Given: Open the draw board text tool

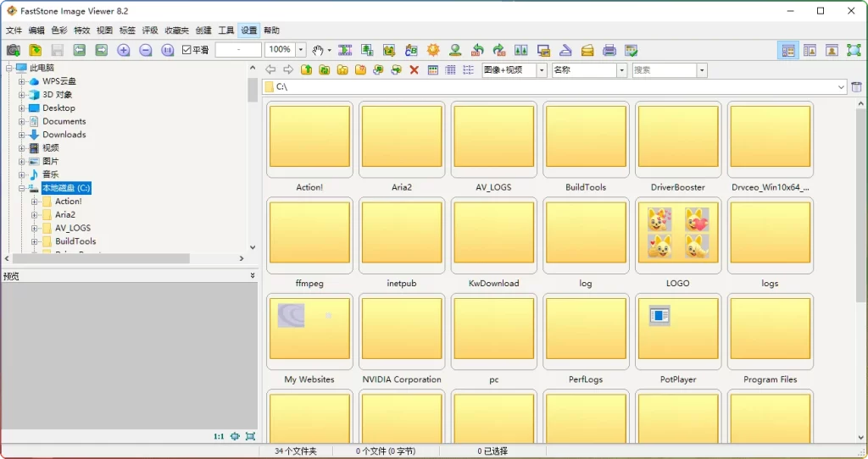Looking at the screenshot, I should 411,50.
